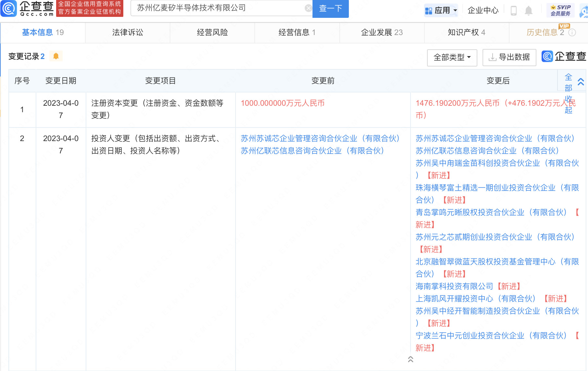Screen dimensions: 588x371
Task: Open 苏州亿联芯信息咨询 link in 变更后 column
Action: [487, 151]
